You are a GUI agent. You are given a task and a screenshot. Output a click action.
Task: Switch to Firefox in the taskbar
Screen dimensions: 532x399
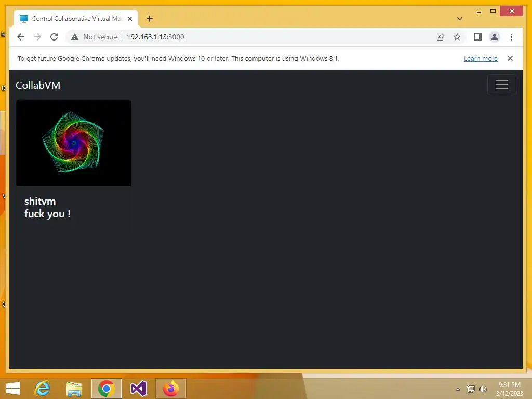170,389
